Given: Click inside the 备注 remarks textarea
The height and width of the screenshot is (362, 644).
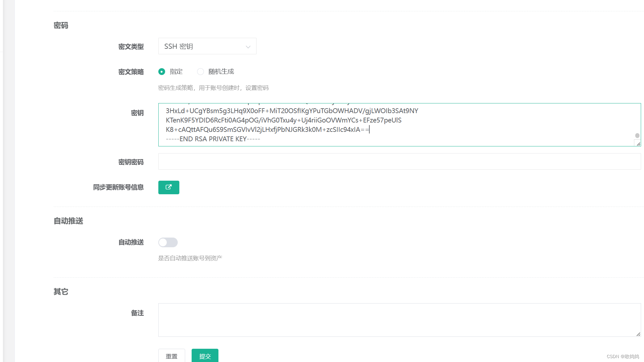Looking at the screenshot, I should click(x=399, y=320).
